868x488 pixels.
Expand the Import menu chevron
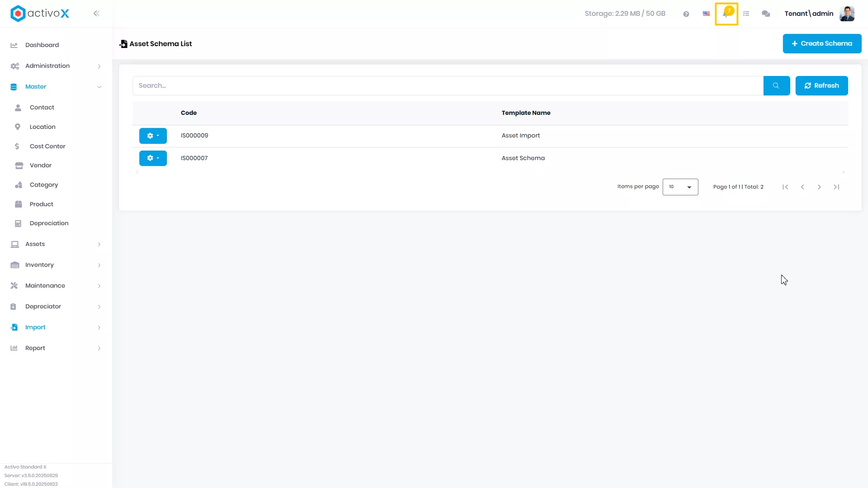[99, 328]
